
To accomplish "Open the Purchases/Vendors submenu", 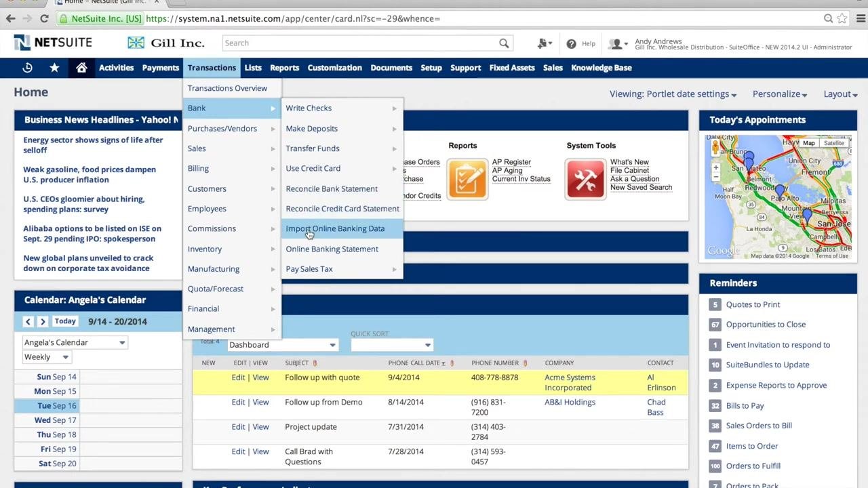I will [x=232, y=128].
